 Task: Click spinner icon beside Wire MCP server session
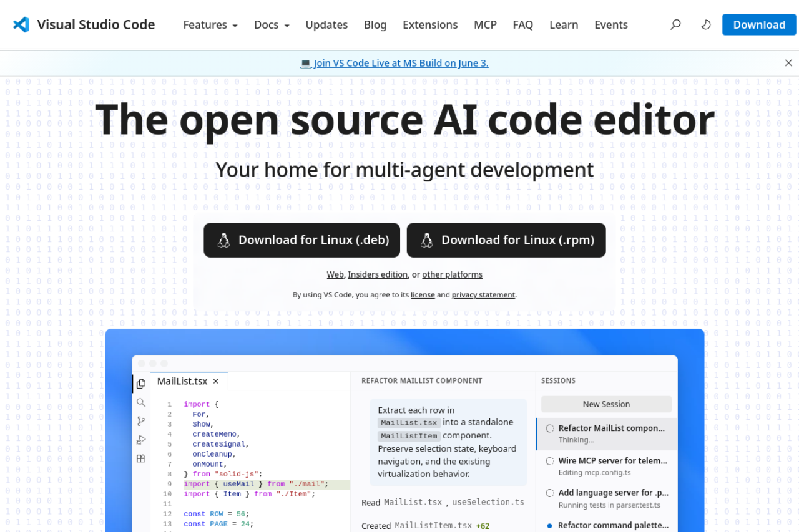(550, 461)
